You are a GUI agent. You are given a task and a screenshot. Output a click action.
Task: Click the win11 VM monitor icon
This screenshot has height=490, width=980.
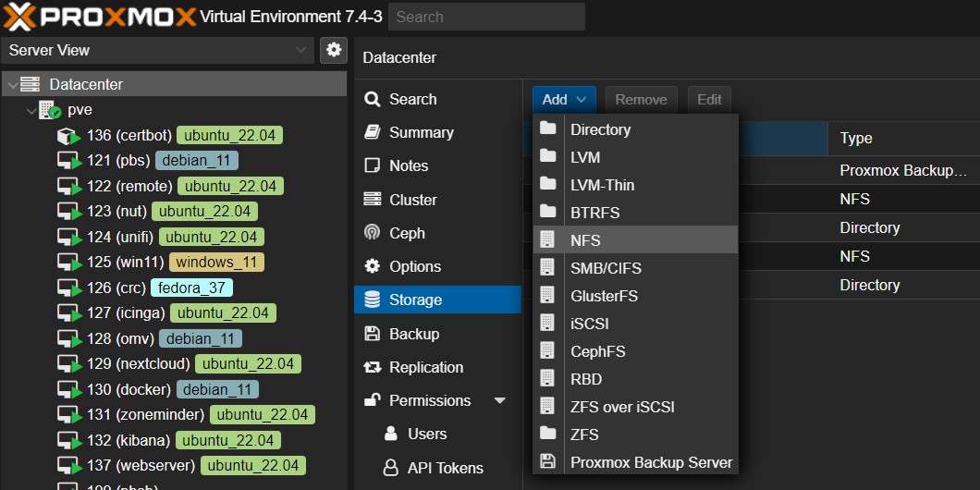[x=68, y=263]
